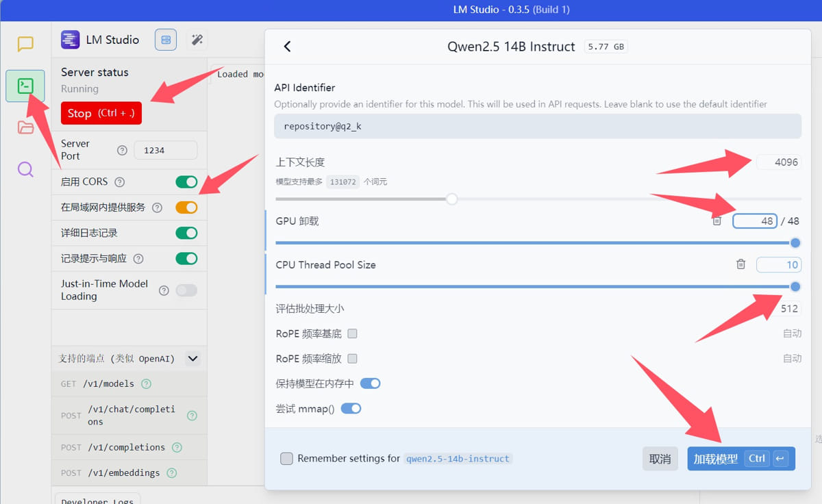Open the Discover search icon in sidebar
The width and height of the screenshot is (822, 504).
point(25,169)
